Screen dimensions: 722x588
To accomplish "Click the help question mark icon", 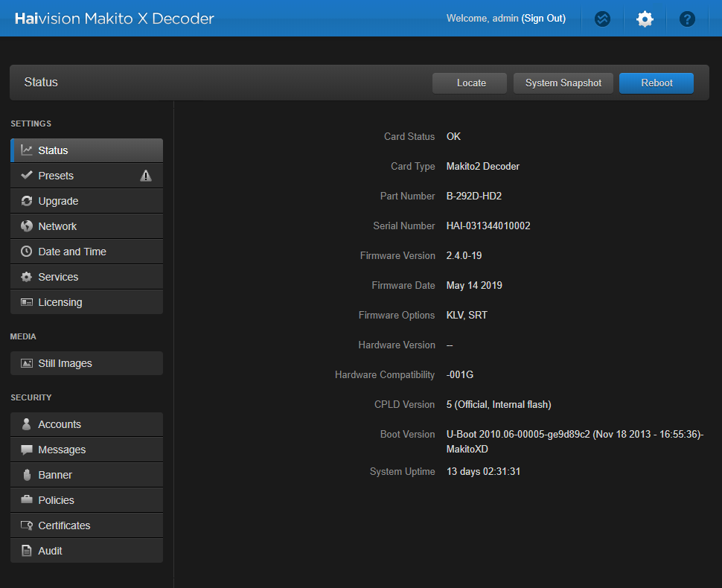I will (x=687, y=19).
